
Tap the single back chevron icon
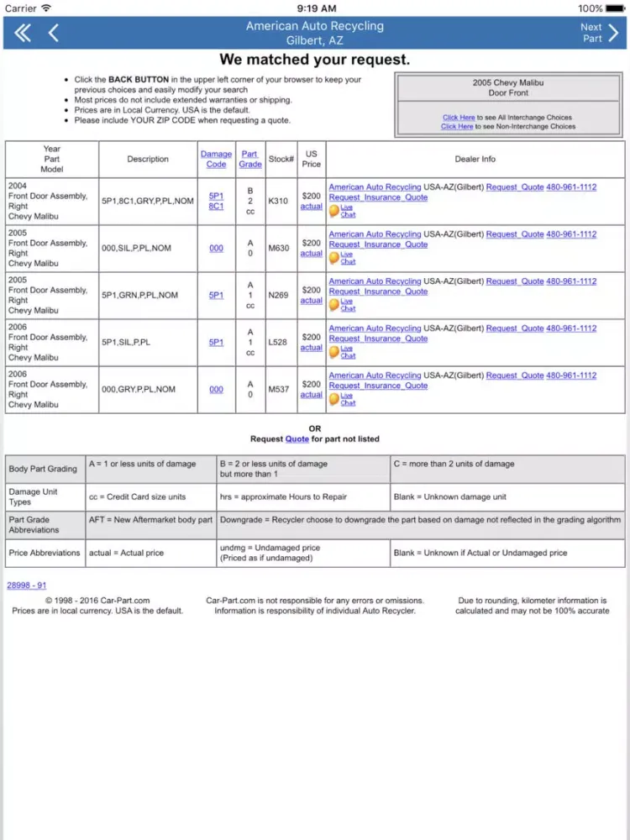pyautogui.click(x=53, y=34)
